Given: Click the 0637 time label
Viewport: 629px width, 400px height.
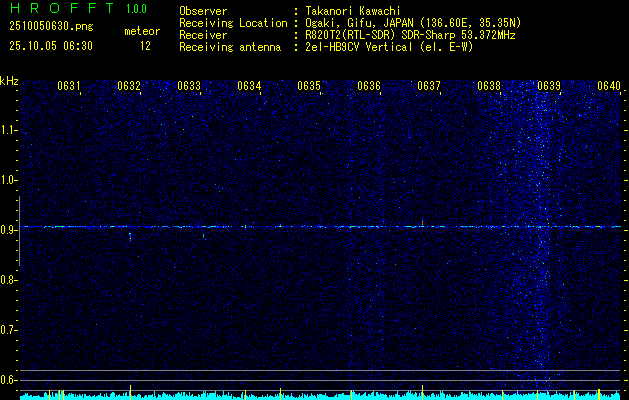Looking at the screenshot, I should point(429,86).
